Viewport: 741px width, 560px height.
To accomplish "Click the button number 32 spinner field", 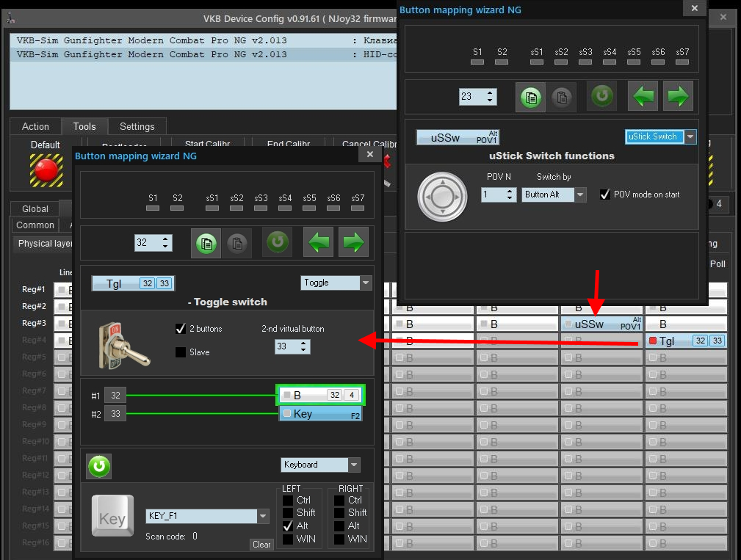I will 153,243.
